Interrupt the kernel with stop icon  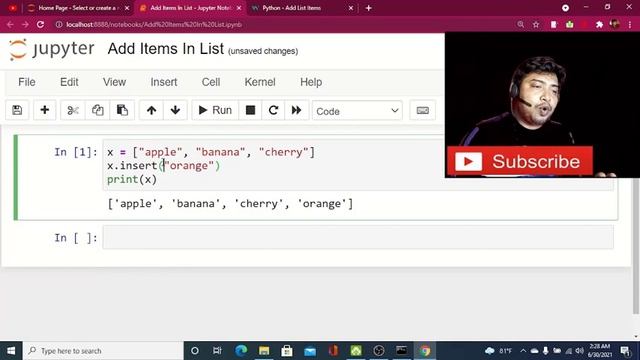tap(250, 110)
